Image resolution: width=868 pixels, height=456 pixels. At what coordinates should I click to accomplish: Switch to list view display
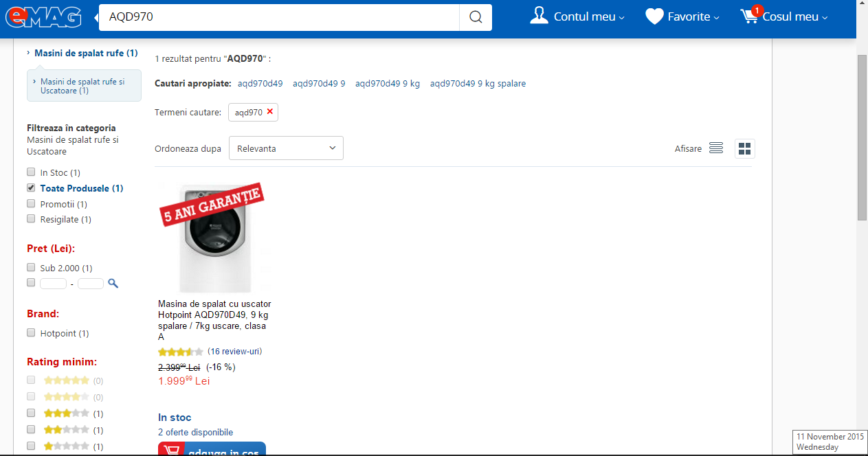(x=716, y=148)
